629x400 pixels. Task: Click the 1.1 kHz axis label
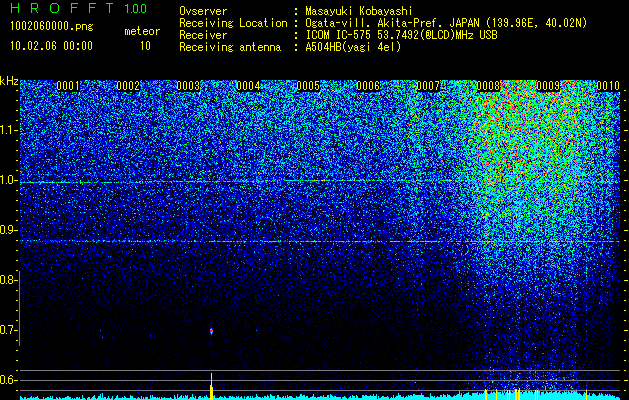[7, 130]
